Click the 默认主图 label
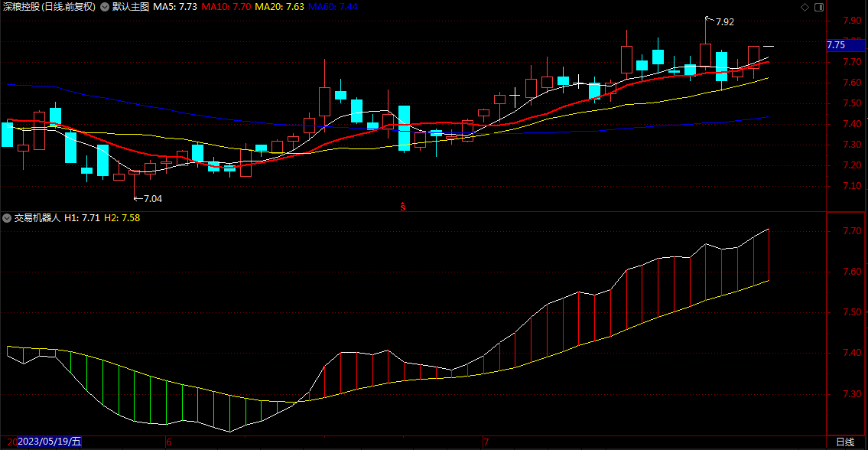 click(131, 7)
